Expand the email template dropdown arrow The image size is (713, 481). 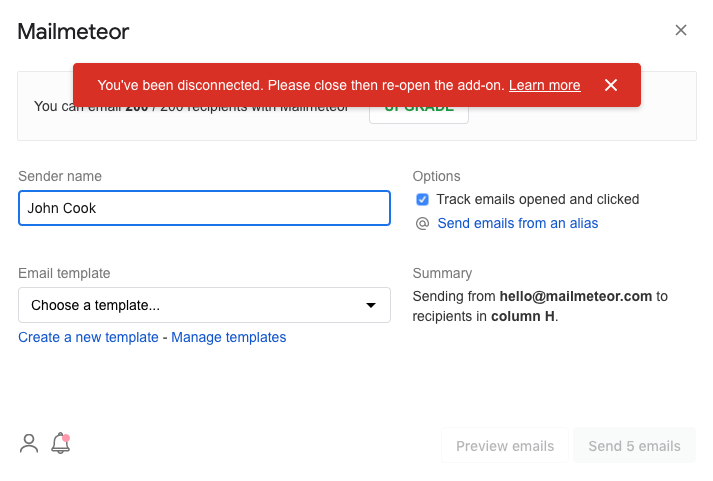pyautogui.click(x=371, y=305)
